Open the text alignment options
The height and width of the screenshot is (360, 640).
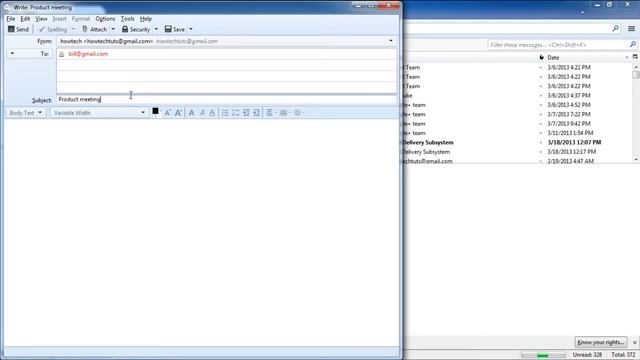click(271, 113)
